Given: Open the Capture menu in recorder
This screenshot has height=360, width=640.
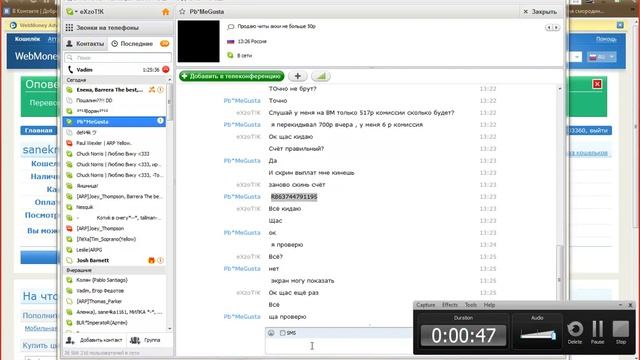Looking at the screenshot, I should 426,305.
